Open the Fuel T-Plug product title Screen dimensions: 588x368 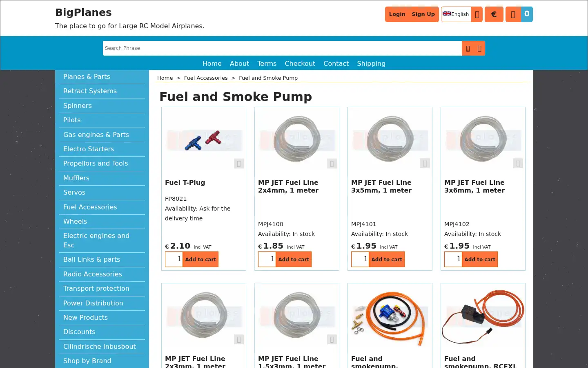pyautogui.click(x=185, y=183)
